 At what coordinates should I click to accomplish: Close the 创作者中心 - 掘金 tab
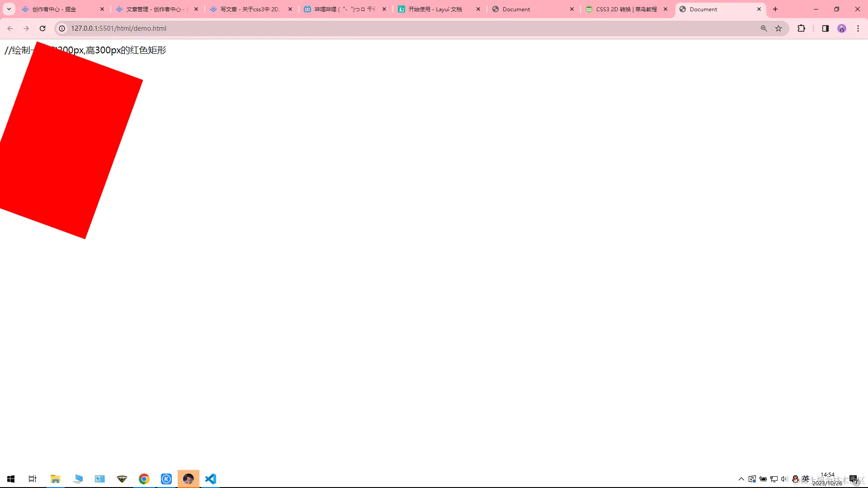pyautogui.click(x=102, y=9)
